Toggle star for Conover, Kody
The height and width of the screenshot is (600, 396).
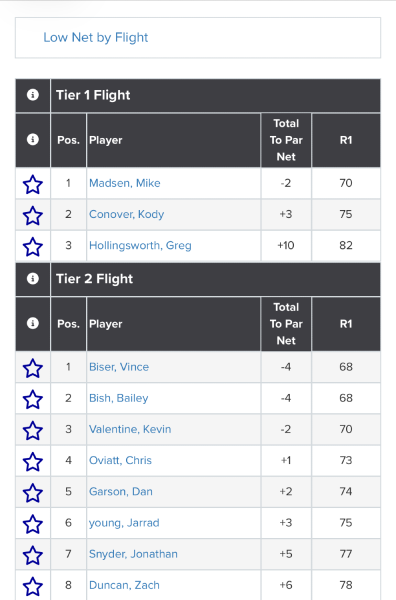[33, 215]
